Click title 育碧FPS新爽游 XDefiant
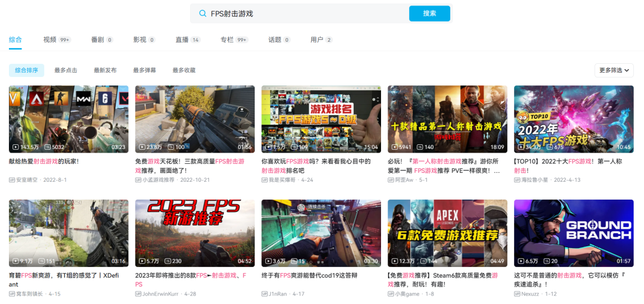644x304 pixels. (x=64, y=280)
